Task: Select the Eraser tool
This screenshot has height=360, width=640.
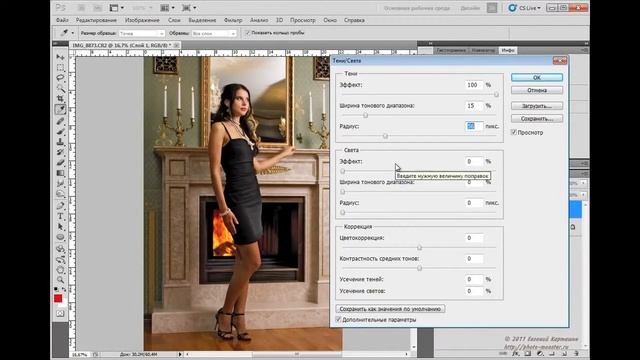Action: 60,163
